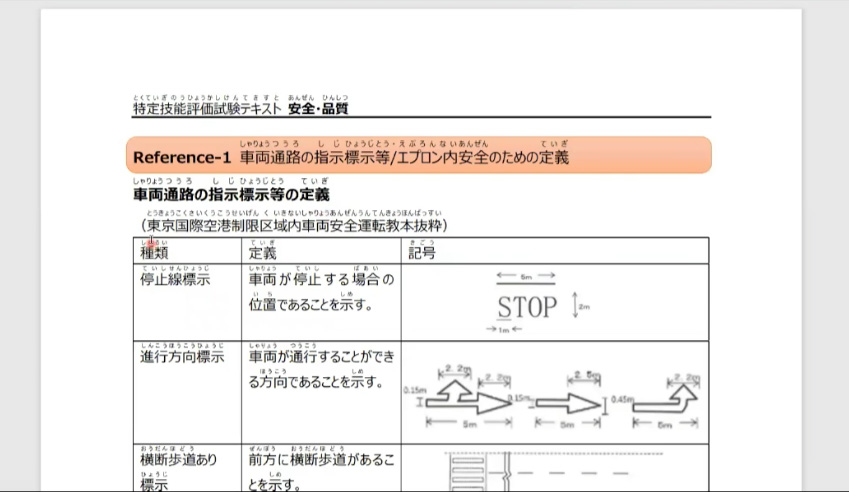Click the table column header 記号
The width and height of the screenshot is (849, 492).
(422, 253)
